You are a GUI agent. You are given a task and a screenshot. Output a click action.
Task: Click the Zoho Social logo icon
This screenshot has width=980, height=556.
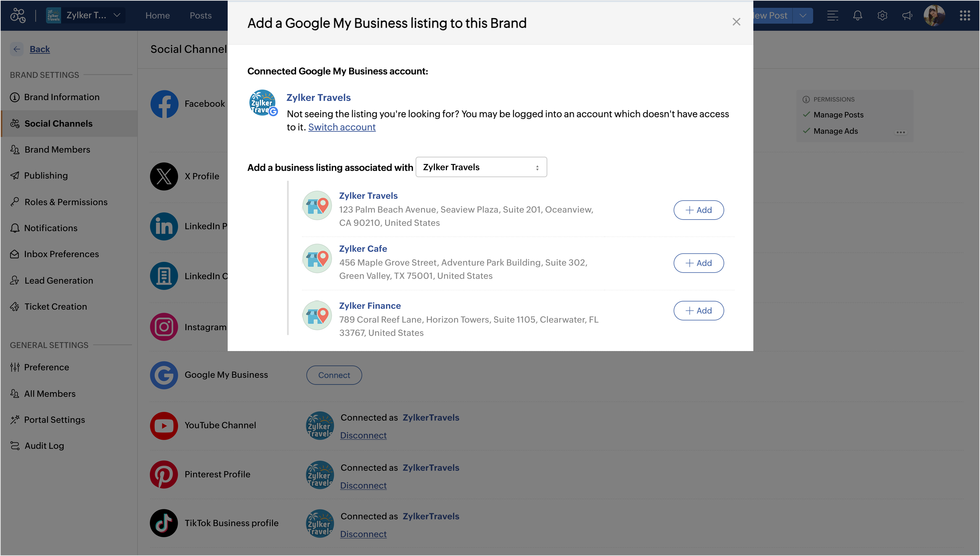click(x=18, y=15)
